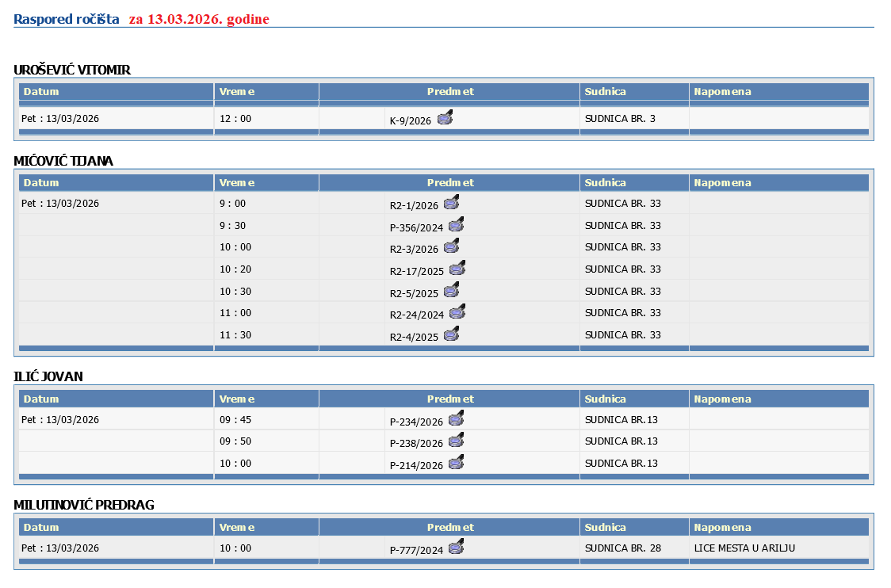Click Predmet header in Ilić Jovan table
The width and height of the screenshot is (891, 588).
coord(449,399)
